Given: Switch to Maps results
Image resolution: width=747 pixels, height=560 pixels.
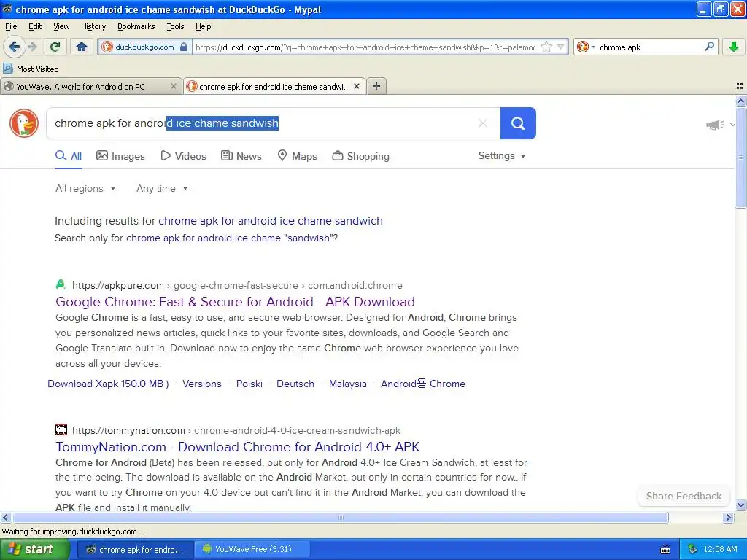Looking at the screenshot, I should 298,156.
